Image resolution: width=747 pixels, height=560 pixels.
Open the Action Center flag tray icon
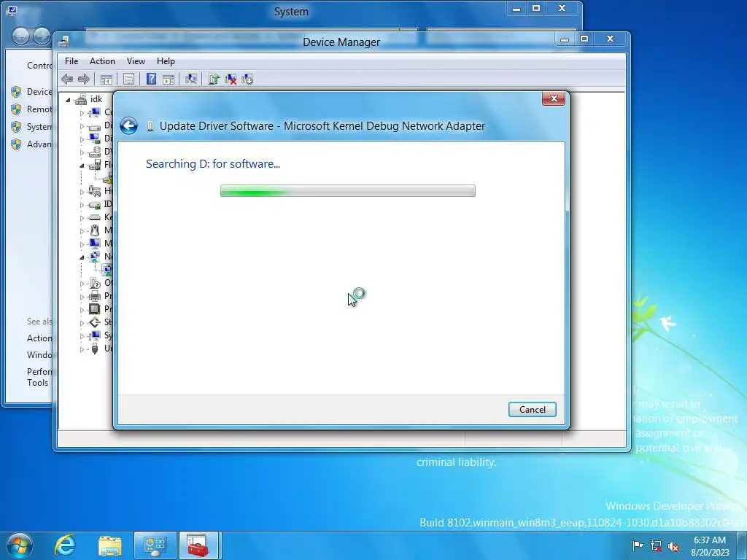638,545
